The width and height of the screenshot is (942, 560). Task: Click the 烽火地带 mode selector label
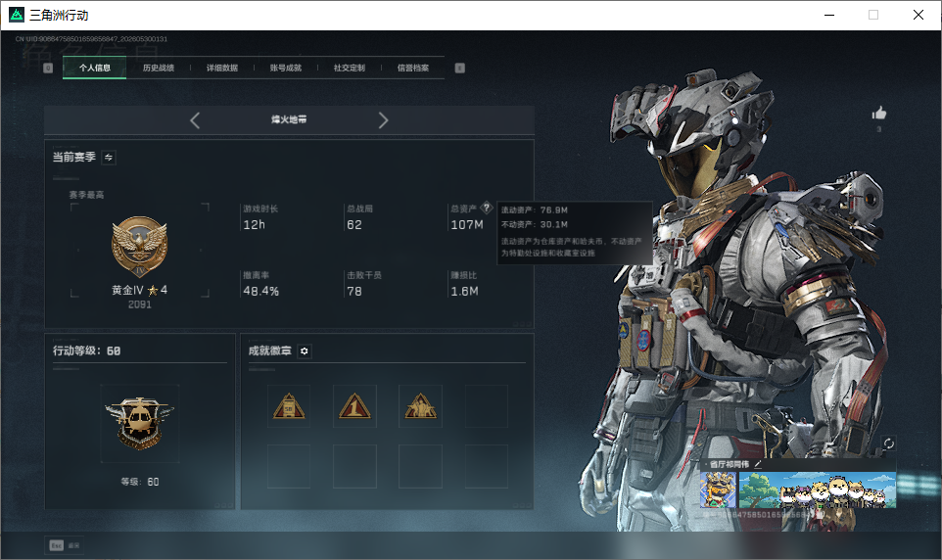(x=289, y=119)
